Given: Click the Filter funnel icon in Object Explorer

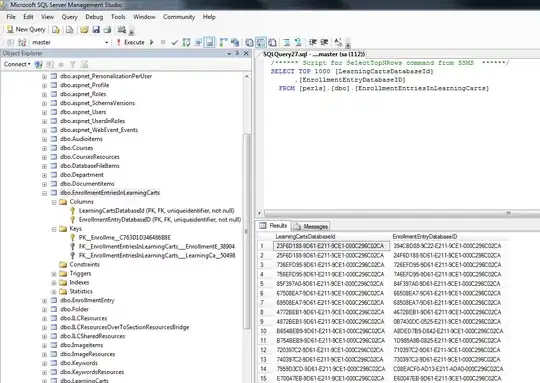Looking at the screenshot, I should 73,64.
